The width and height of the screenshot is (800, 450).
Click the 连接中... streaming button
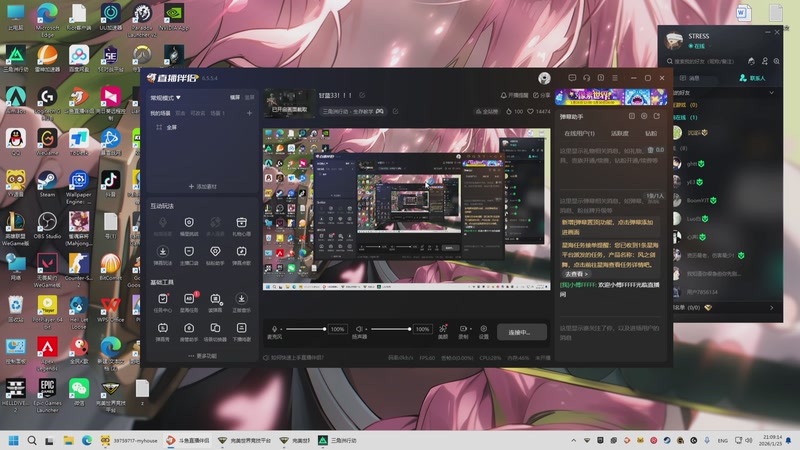point(522,332)
